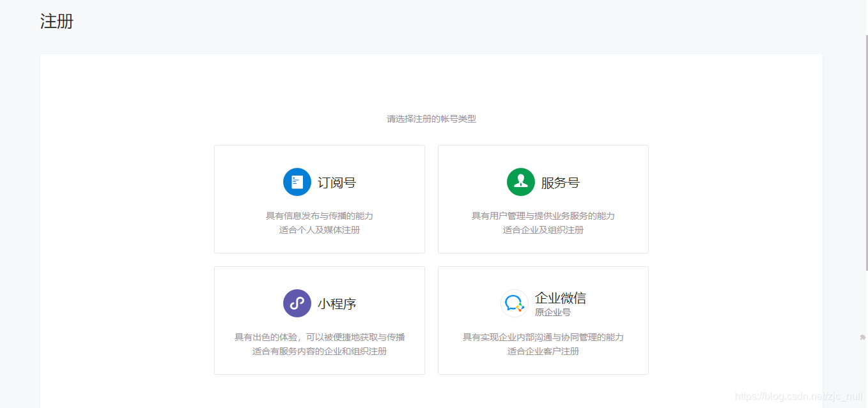Click the purple 小程序 link icon
868x408 pixels.
click(x=297, y=303)
